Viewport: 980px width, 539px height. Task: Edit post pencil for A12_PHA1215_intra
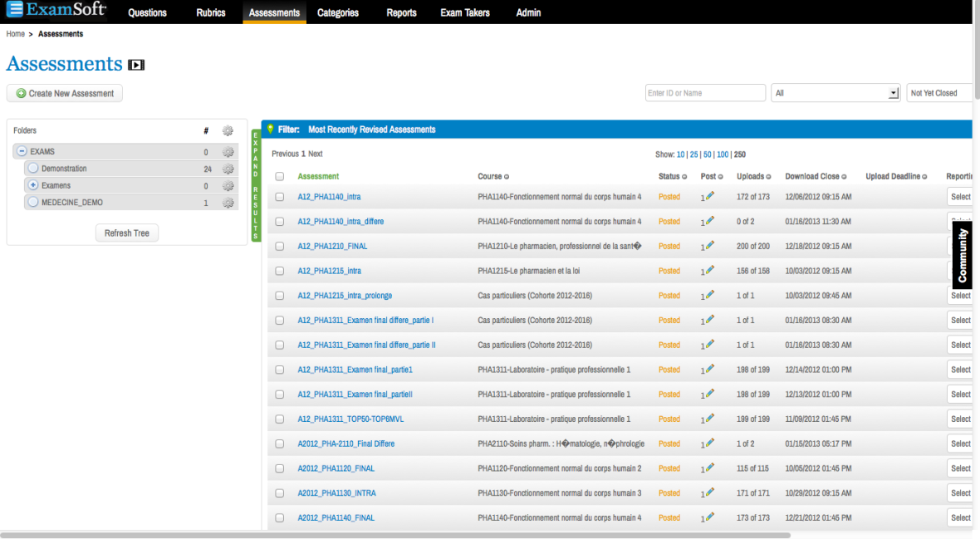[x=710, y=270]
